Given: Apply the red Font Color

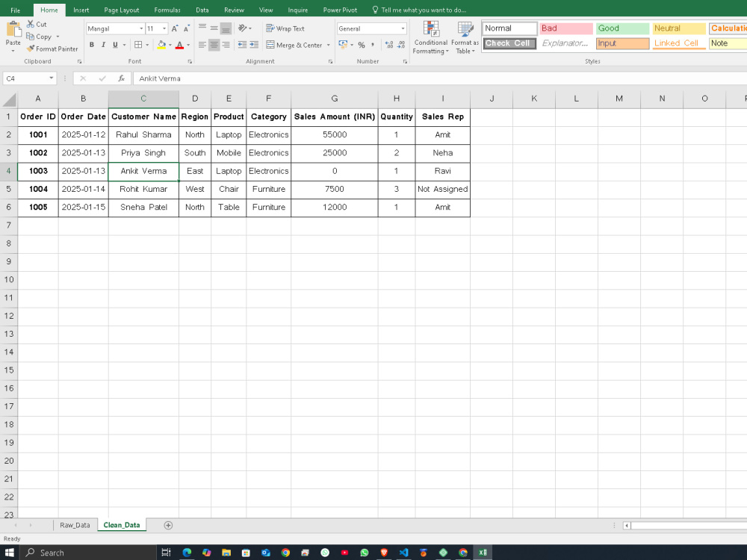Looking at the screenshot, I should [x=179, y=45].
